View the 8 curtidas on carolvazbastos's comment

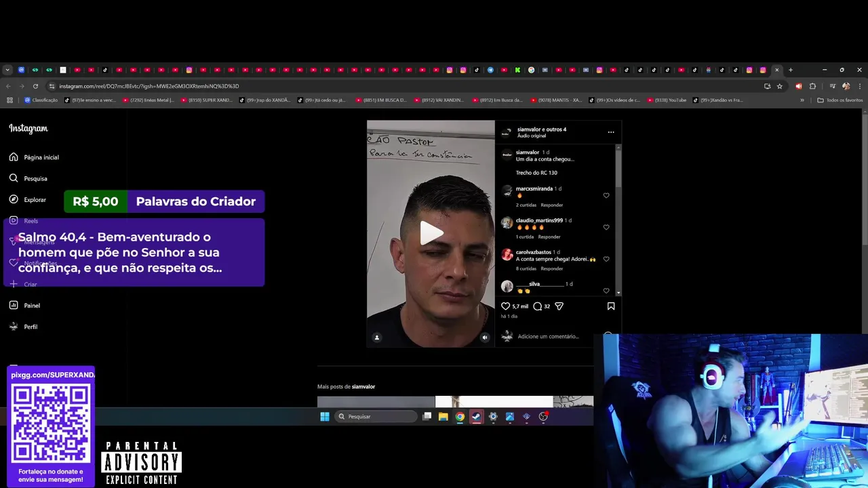pos(526,268)
